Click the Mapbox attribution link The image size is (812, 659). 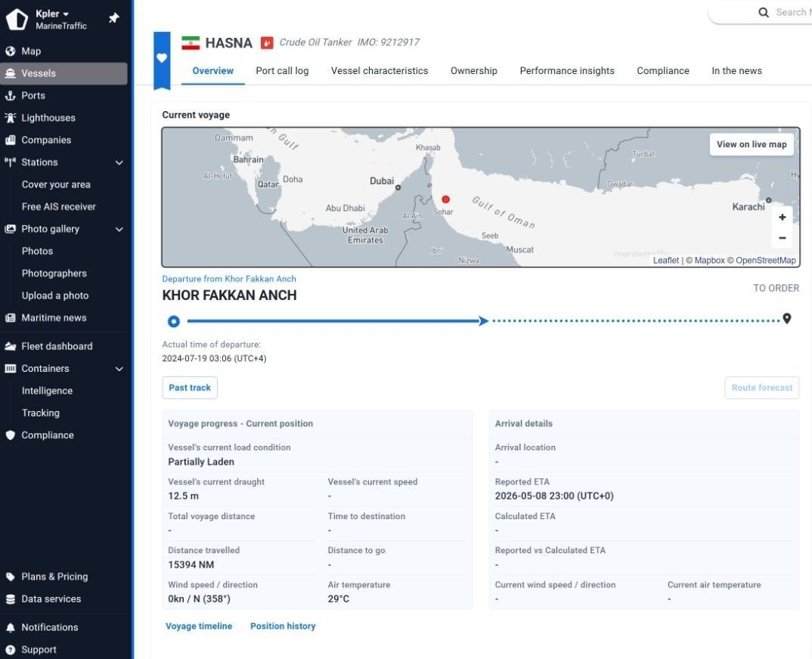coord(709,261)
